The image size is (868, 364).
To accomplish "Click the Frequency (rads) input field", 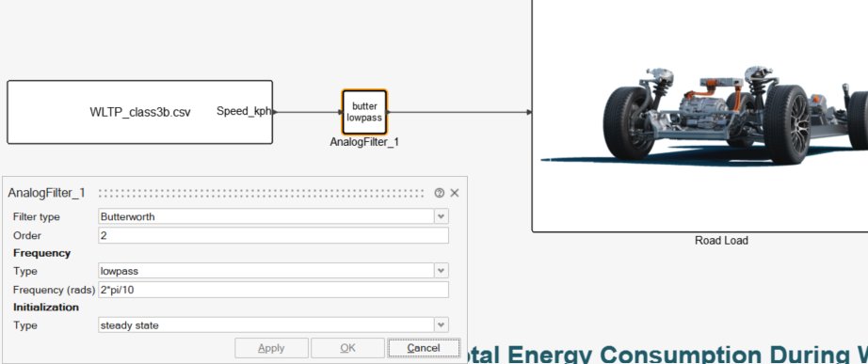I will [273, 290].
